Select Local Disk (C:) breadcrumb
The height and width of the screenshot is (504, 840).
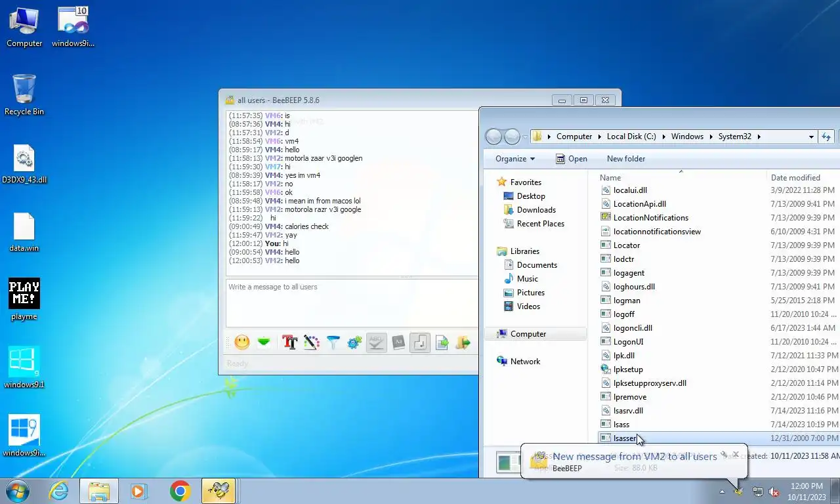click(631, 136)
